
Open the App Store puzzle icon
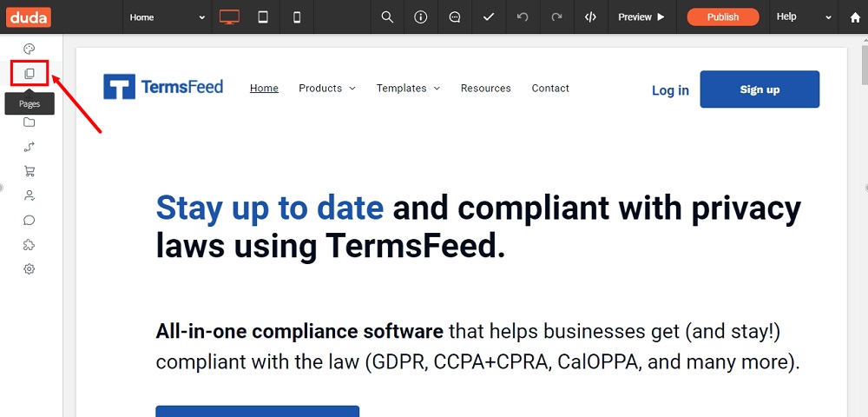pyautogui.click(x=30, y=245)
